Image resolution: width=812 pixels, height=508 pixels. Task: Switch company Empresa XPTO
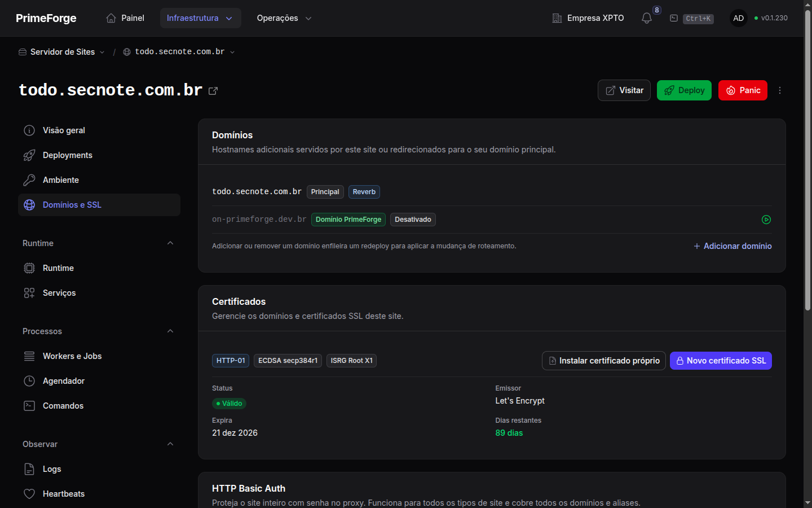point(588,18)
